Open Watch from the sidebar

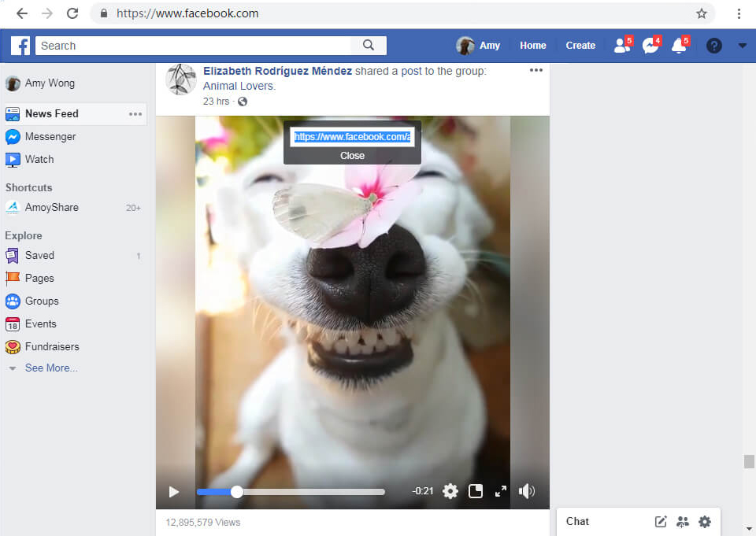tap(30, 160)
